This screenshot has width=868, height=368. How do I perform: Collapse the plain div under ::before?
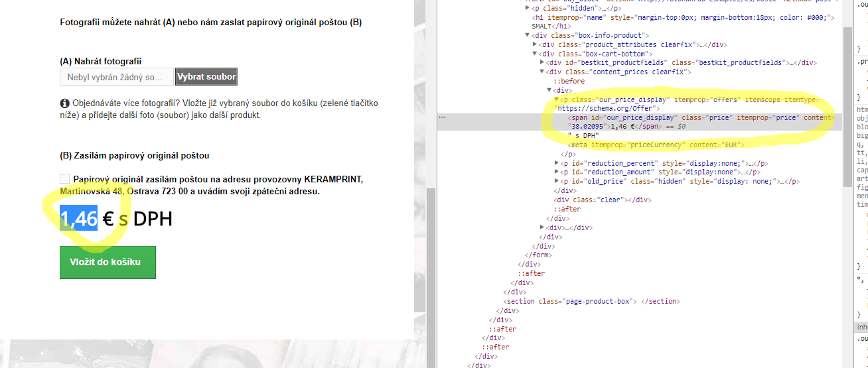coord(549,90)
